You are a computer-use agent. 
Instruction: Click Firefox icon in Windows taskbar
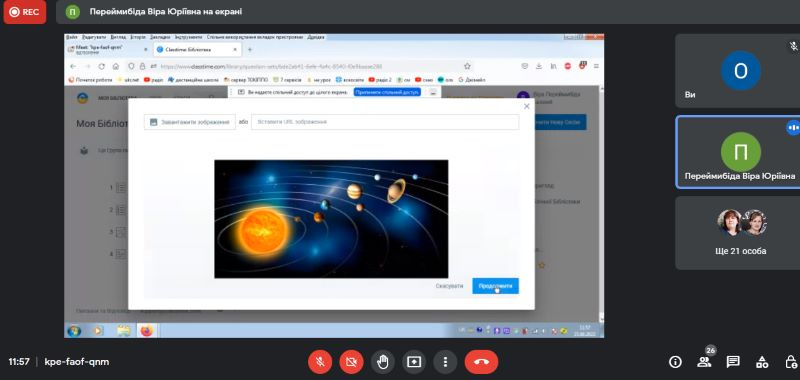coord(147,331)
